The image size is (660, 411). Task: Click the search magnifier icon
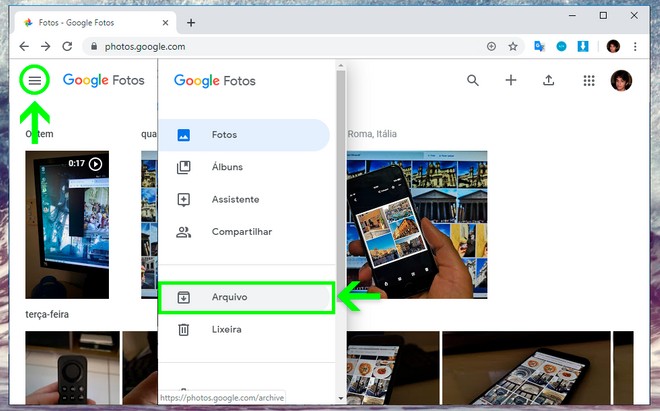coord(473,80)
